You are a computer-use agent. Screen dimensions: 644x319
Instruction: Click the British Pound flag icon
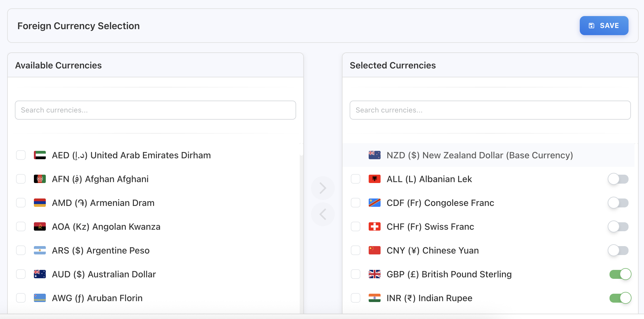coord(374,274)
